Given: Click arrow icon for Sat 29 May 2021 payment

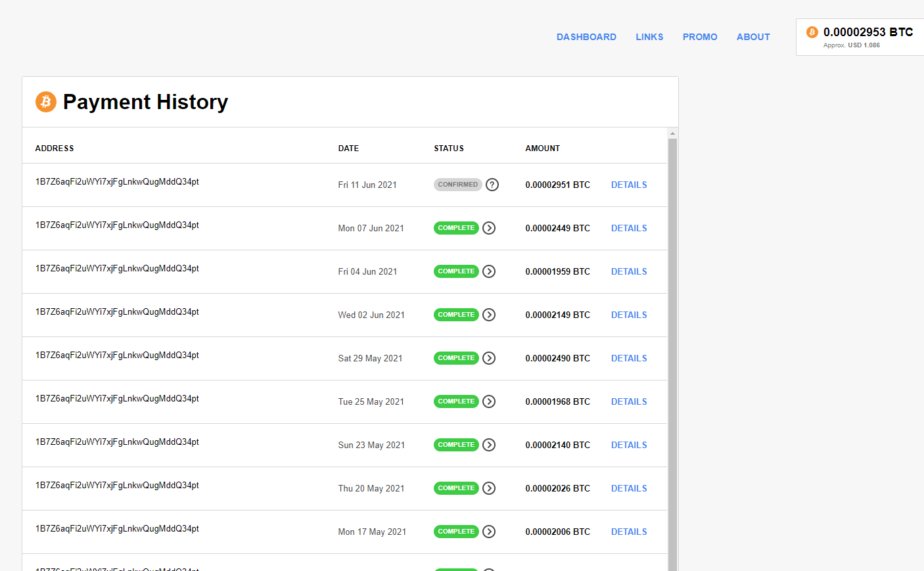Looking at the screenshot, I should (489, 358).
